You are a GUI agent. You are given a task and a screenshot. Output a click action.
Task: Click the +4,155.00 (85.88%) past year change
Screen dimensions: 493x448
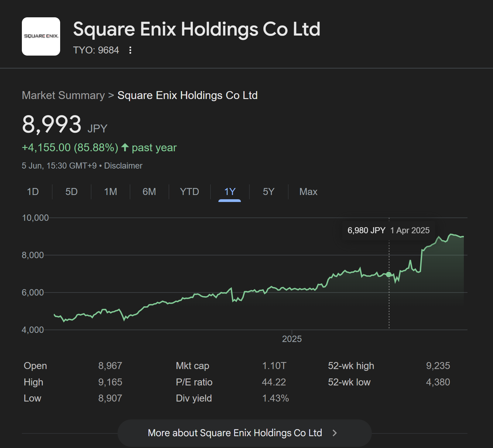coord(99,148)
